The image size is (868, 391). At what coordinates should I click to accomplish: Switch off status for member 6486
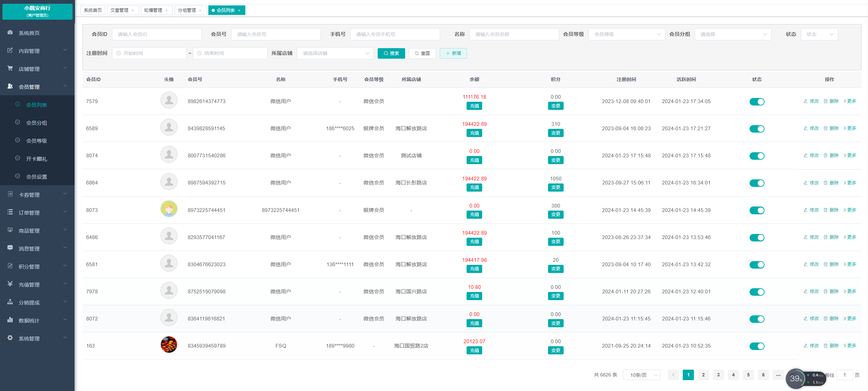pos(757,237)
